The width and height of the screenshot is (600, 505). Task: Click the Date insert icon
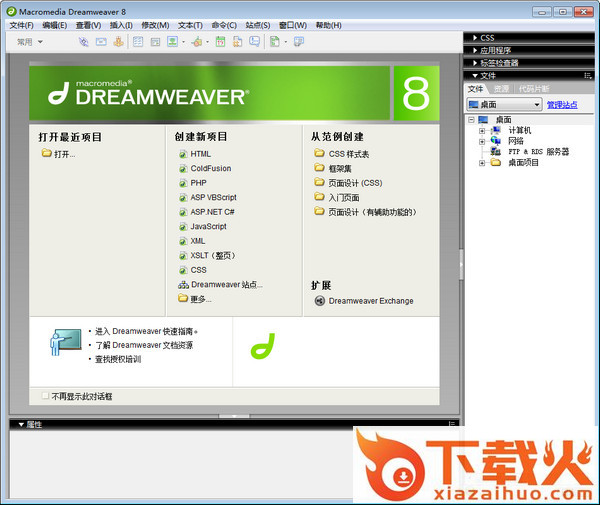pos(220,42)
